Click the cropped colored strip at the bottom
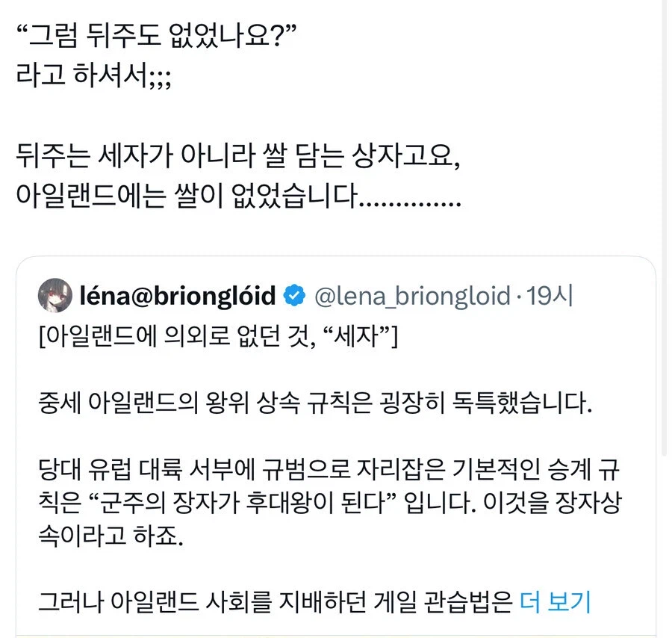672x638 pixels. 336,633
